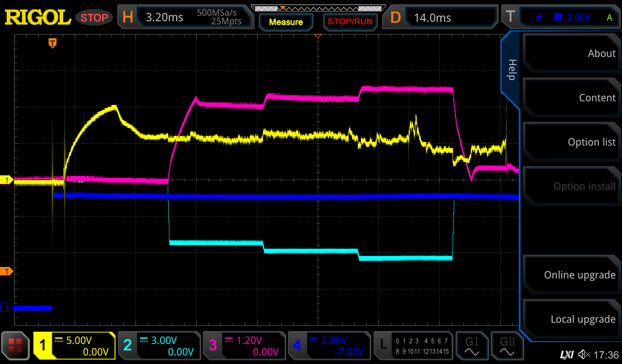Toggle channel 2 cyan 3.00V label

[159, 346]
